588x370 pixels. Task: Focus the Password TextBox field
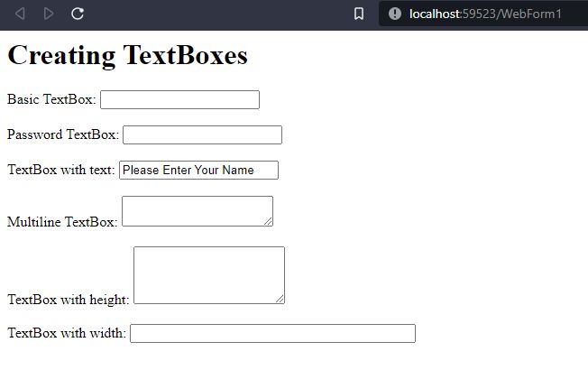[x=203, y=134]
